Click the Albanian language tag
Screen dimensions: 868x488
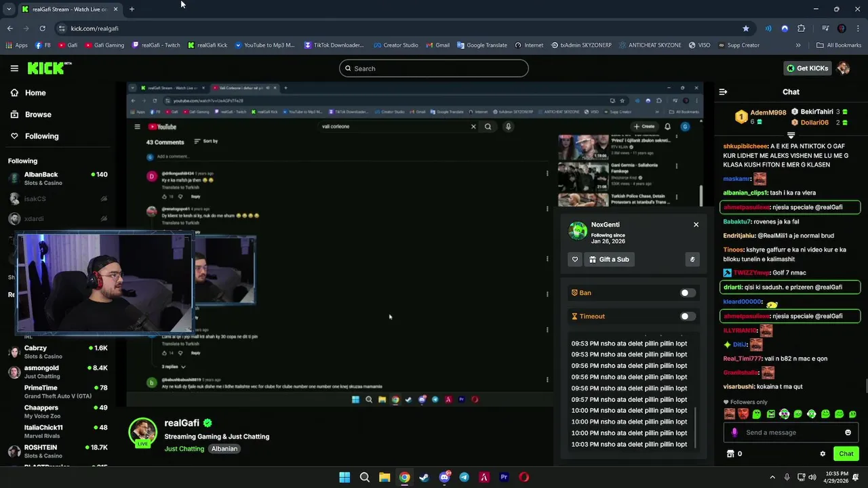pyautogui.click(x=224, y=449)
